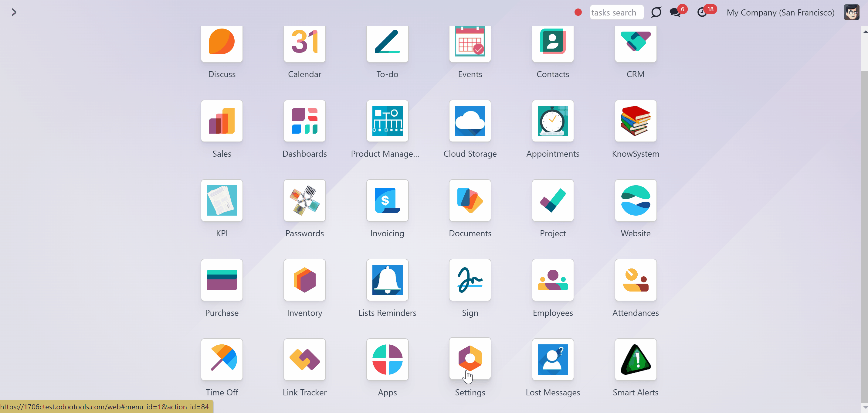Screen dimensions: 868x413
Task: Open the Attendances app
Action: [x=636, y=280]
